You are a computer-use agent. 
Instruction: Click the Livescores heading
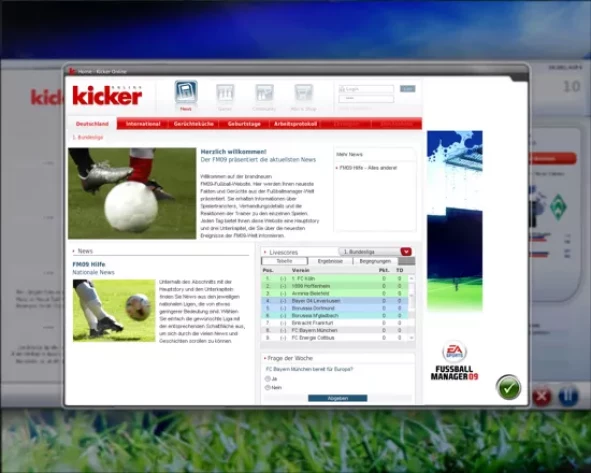tap(283, 252)
